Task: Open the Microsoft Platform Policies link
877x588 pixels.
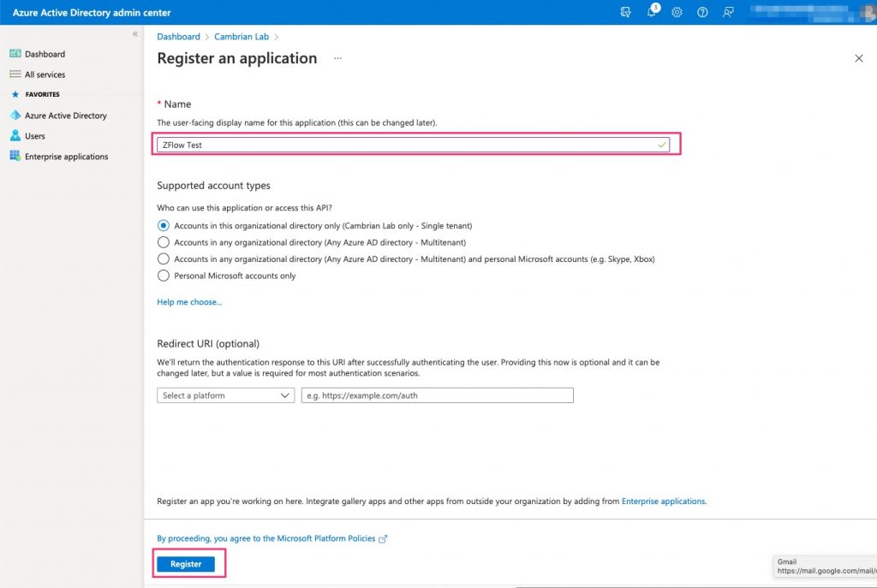Action: (265, 538)
